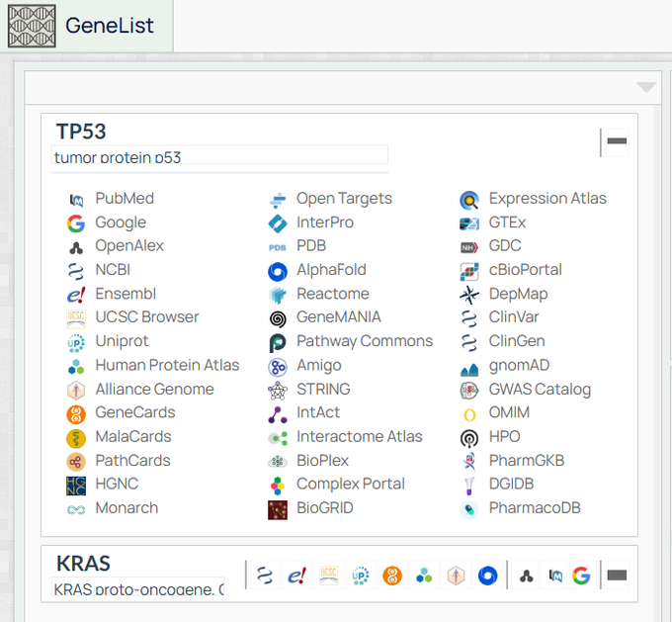Click the STRING network icon
Viewport: 672px width, 622px height.
point(278,391)
